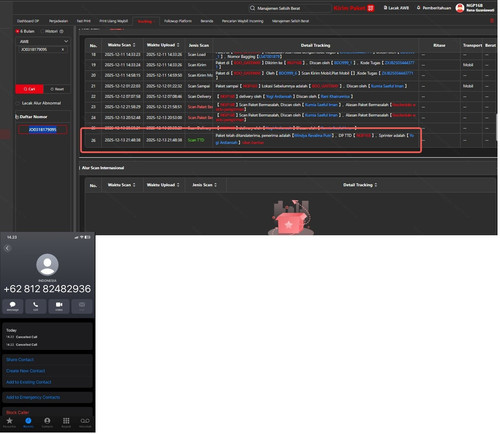
Task: Open the second tab in the tab bar
Action: tap(58, 21)
